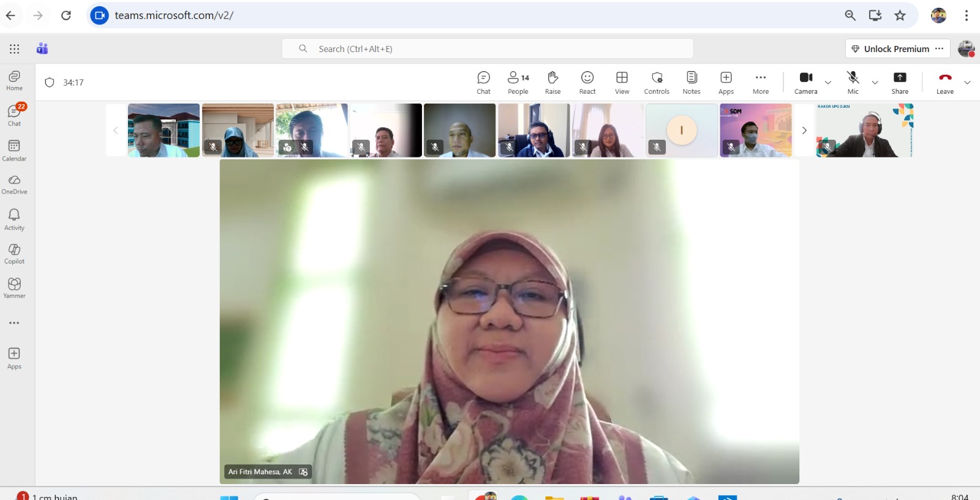
Task: Open the Leave options dropdown arrow
Action: (x=967, y=83)
